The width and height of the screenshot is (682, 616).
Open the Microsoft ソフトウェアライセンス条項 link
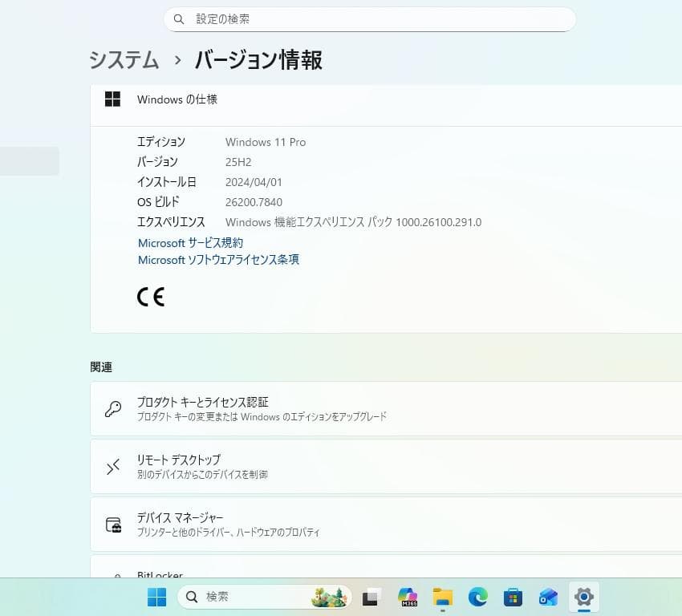click(x=218, y=260)
